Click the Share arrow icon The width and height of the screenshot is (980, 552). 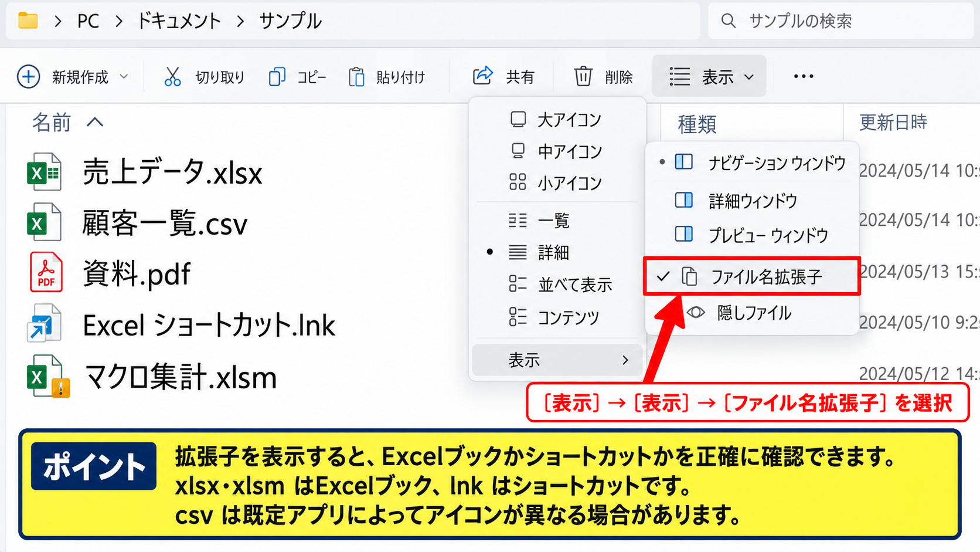click(483, 76)
